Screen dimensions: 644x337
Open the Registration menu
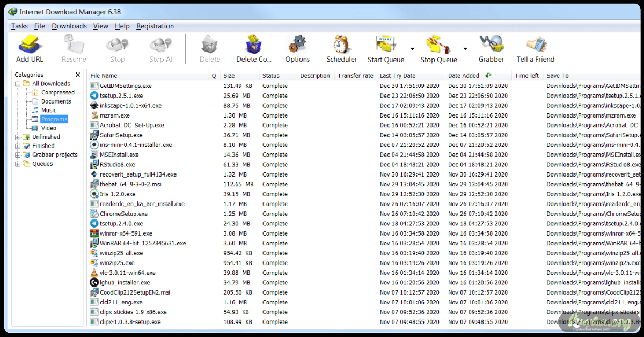[x=155, y=26]
